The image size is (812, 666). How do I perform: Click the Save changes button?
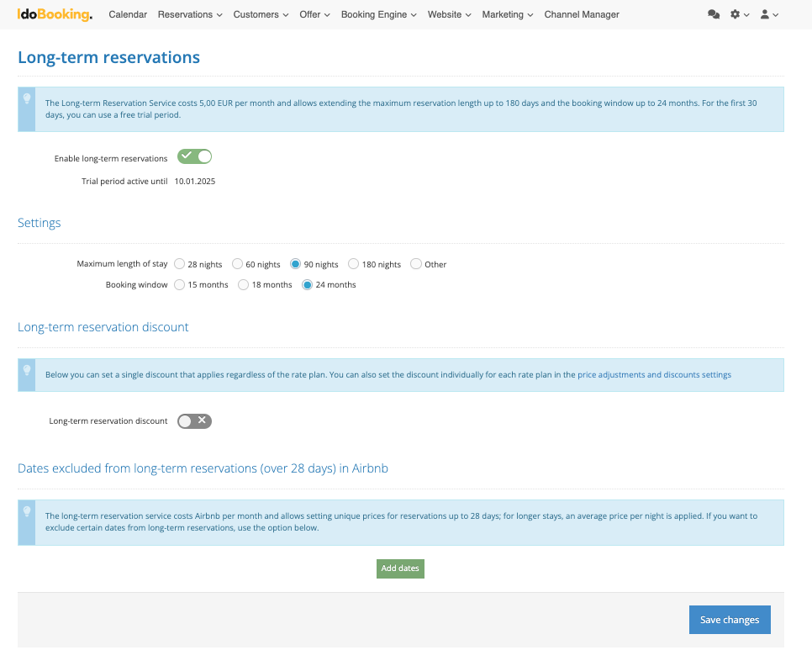point(729,620)
